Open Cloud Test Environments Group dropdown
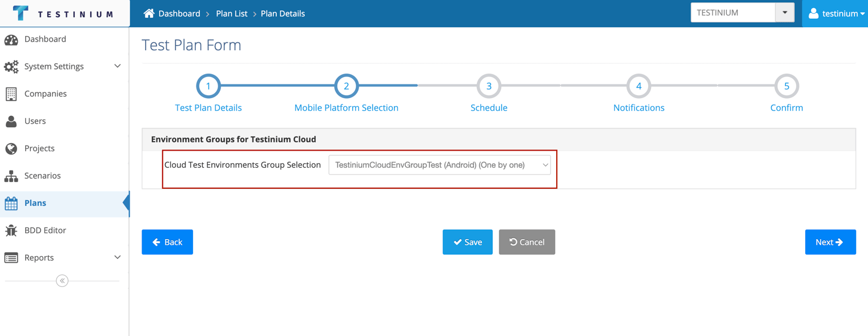 point(440,165)
